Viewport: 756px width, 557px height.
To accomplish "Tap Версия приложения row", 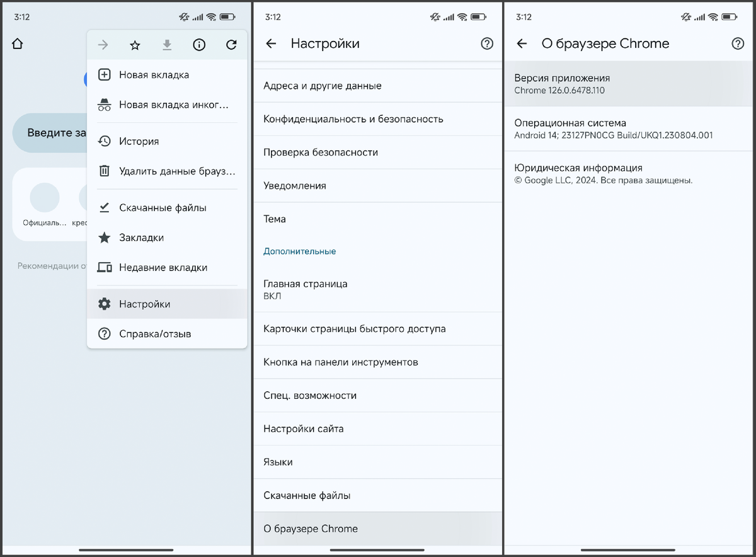I will 629,84.
